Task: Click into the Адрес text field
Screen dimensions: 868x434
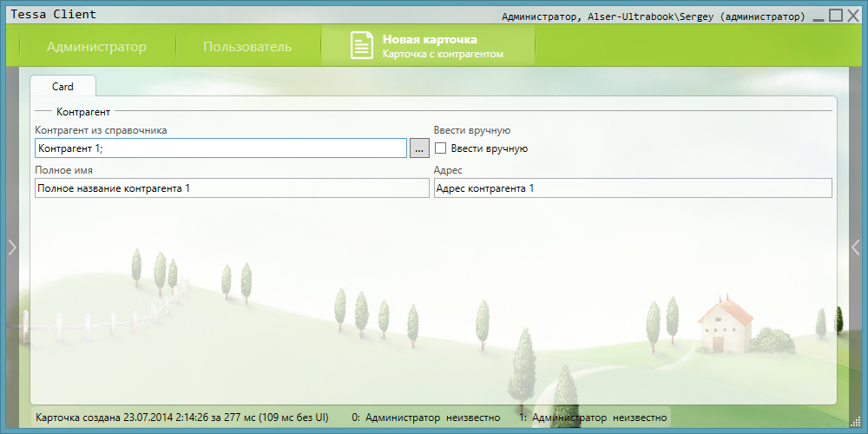Action: (x=632, y=188)
